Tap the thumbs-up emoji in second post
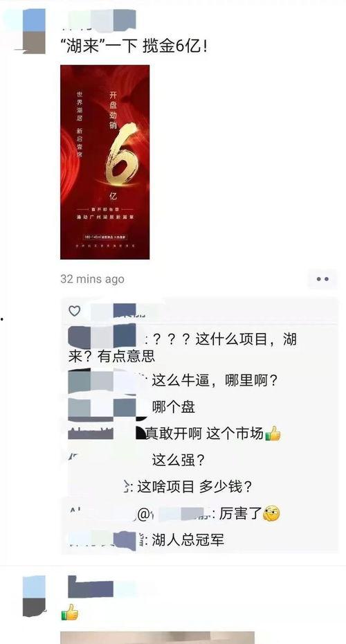 pos(69,612)
